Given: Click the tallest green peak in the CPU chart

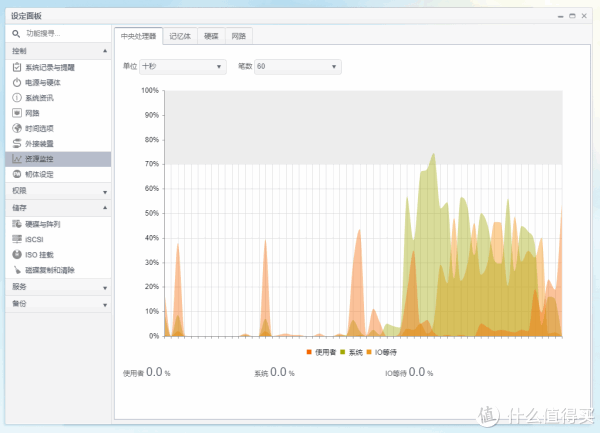Looking at the screenshot, I should [434, 156].
